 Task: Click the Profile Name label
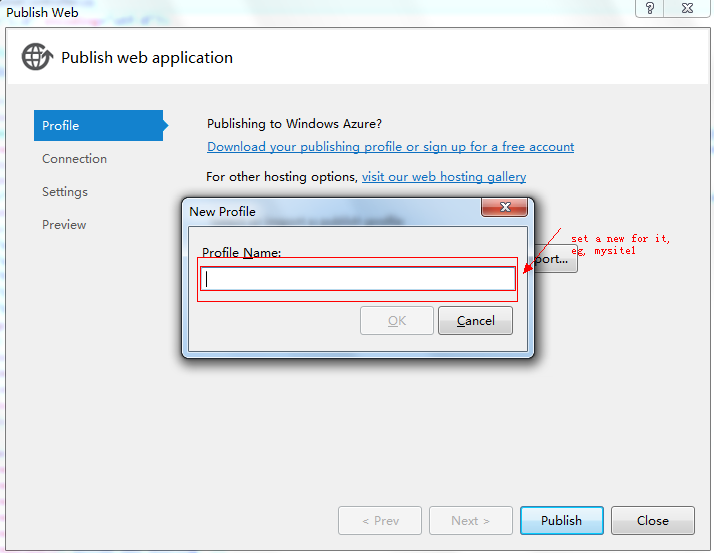241,253
